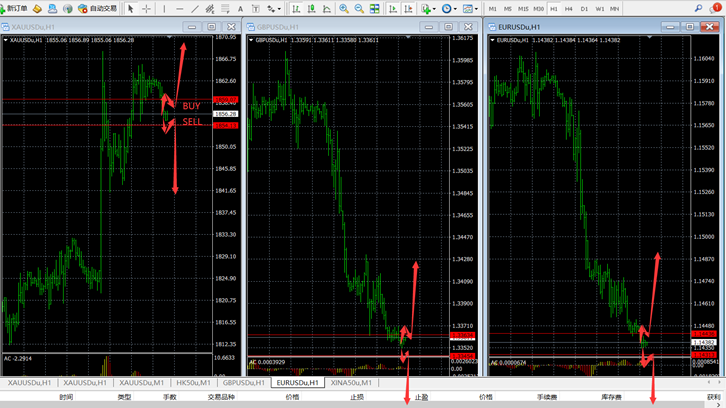Activate the EURUSDu,H1 chart window title bar
Image resolution: width=726 pixels, height=408 pixels.
560,26
